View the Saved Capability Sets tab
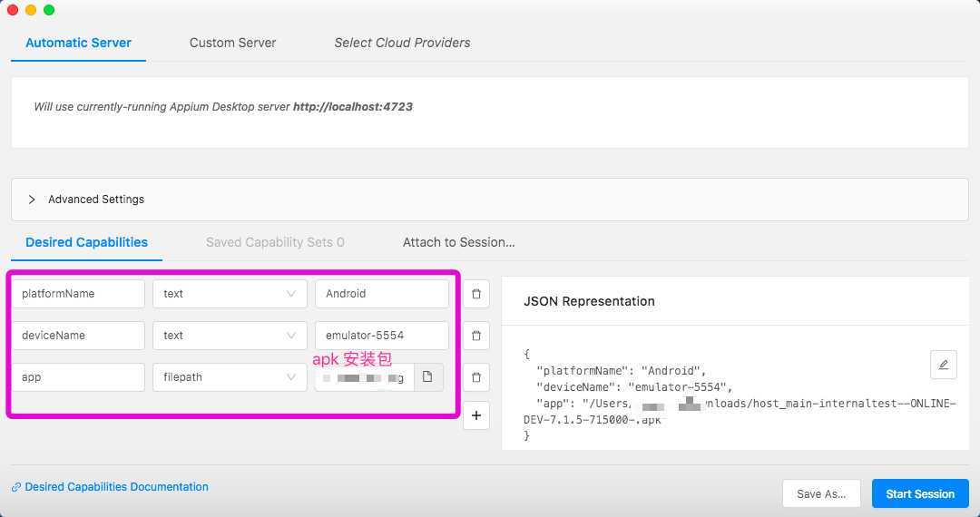The width and height of the screenshot is (980, 517). [275, 242]
